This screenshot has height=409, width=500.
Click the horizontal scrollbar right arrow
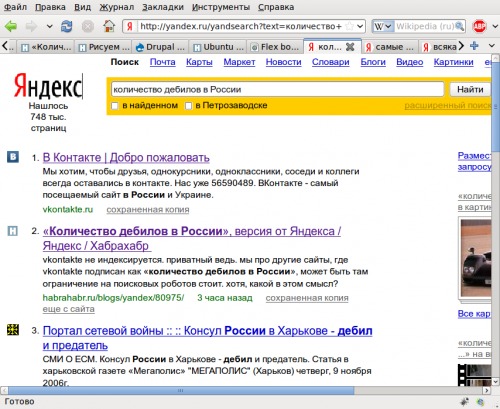point(487,390)
